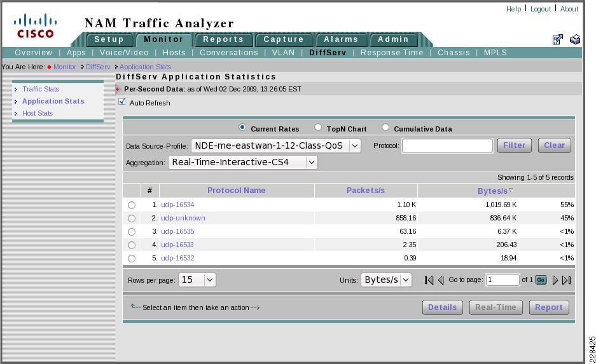Open the About link

[x=569, y=9]
